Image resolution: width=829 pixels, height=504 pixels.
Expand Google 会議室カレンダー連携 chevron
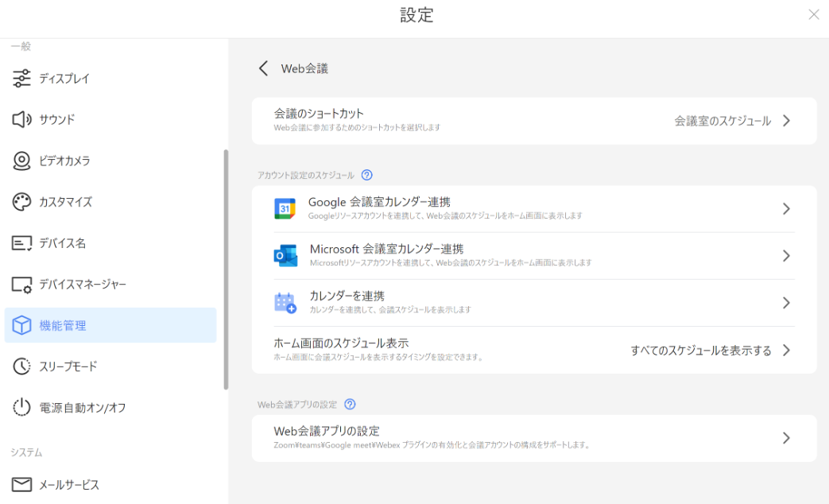(x=786, y=209)
